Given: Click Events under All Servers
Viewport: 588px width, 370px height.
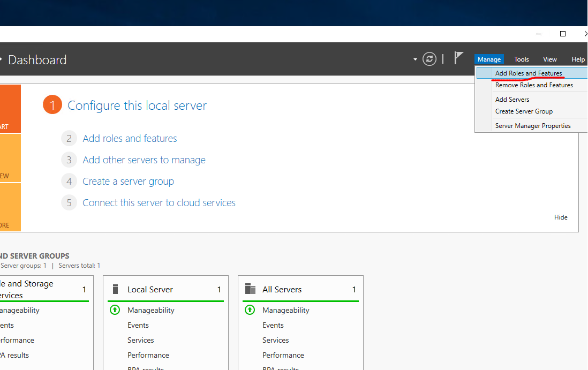Looking at the screenshot, I should point(273,325).
